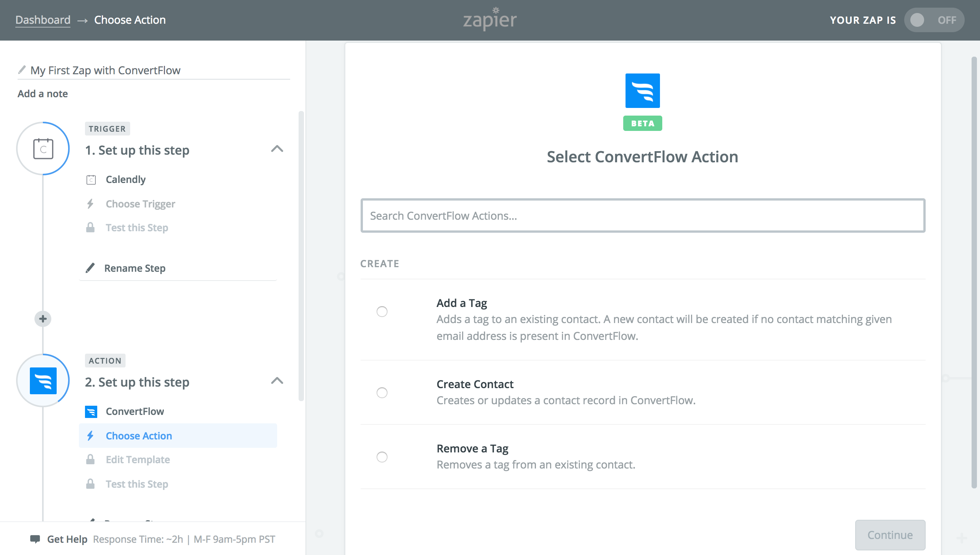Viewport: 980px width, 555px height.
Task: Click the Get Help chat bubble icon
Action: click(x=35, y=539)
